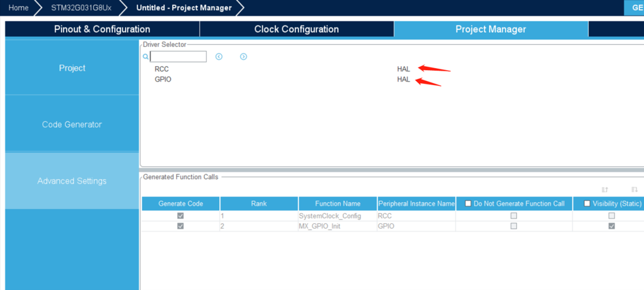Click the move-down rank sort icon
Image resolution: width=644 pixels, height=290 pixels.
coord(634,190)
